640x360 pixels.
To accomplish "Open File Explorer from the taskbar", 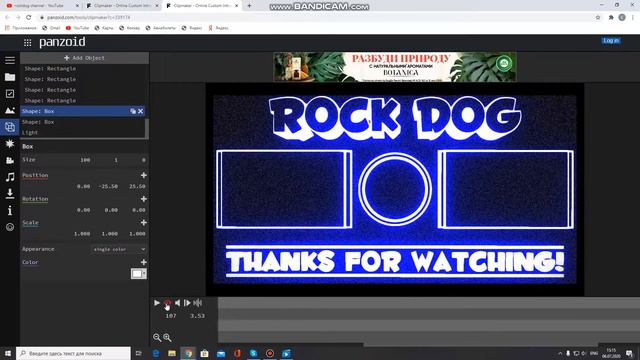I will tap(172, 353).
